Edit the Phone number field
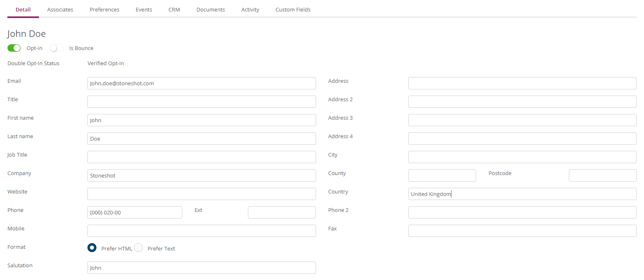This screenshot has height=280, width=644. coord(135,212)
